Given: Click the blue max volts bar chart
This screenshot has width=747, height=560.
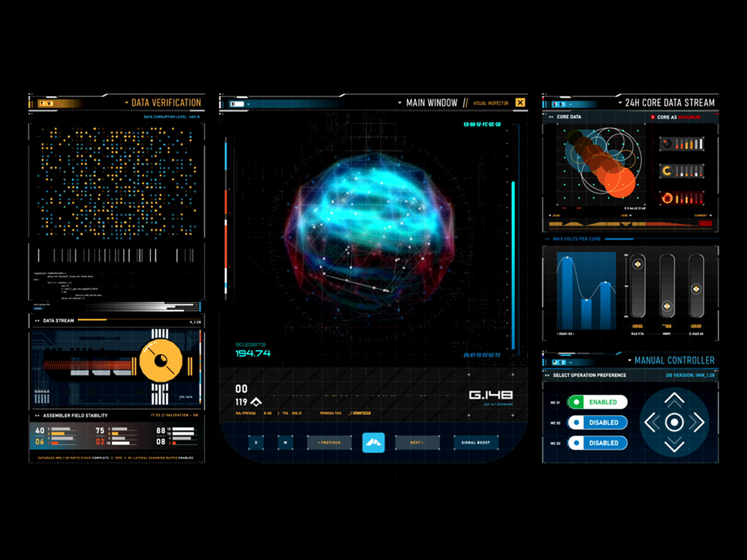Looking at the screenshot, I should 586,290.
